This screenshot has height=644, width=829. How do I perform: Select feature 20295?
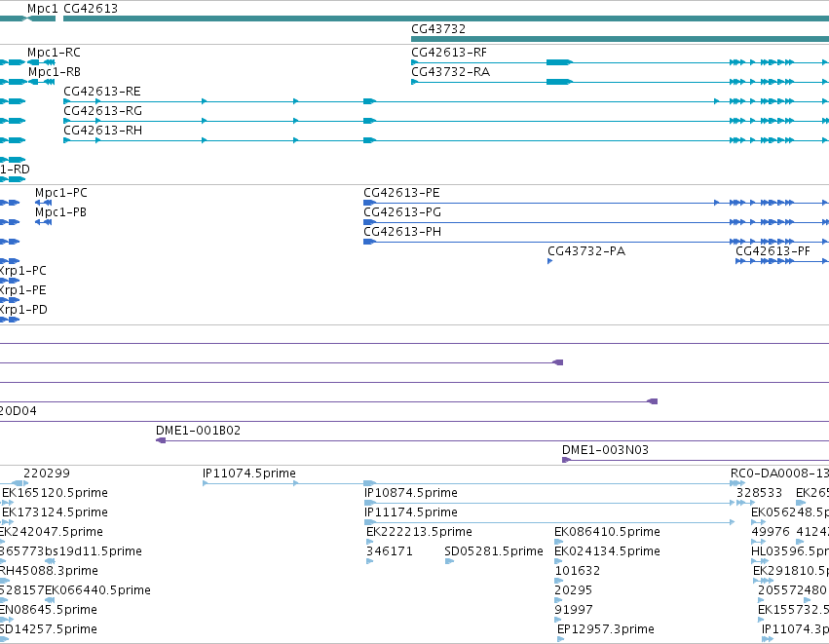click(x=573, y=590)
